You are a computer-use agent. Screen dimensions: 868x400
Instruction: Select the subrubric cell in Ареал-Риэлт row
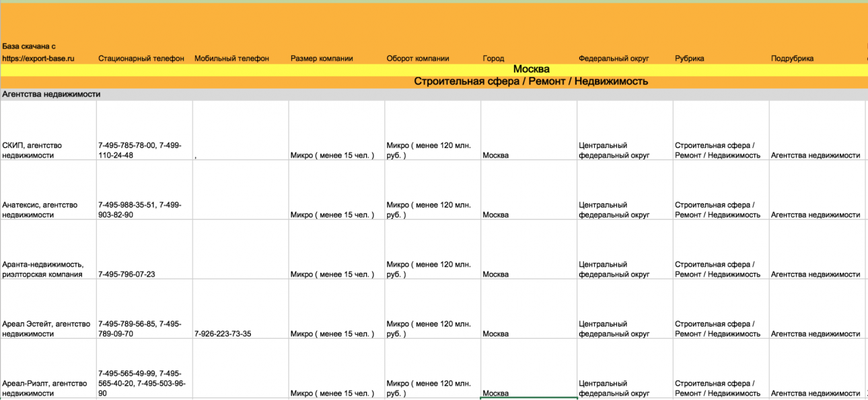818,368
